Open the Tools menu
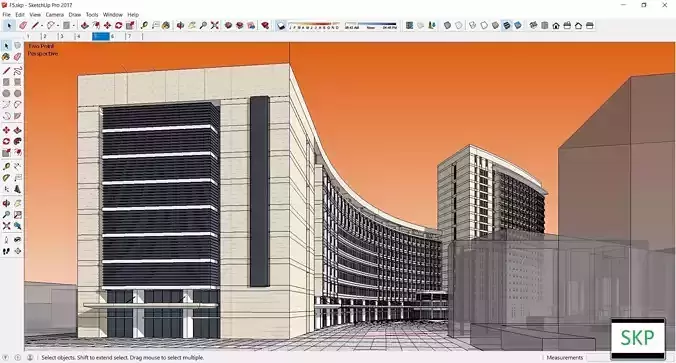 point(92,15)
